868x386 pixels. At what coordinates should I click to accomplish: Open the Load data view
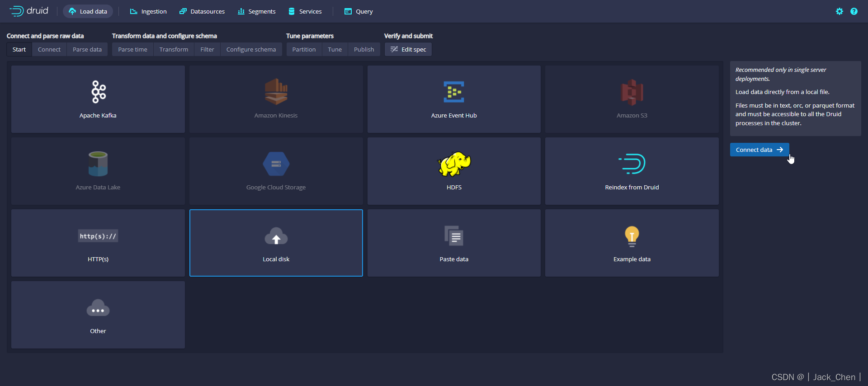pos(88,11)
